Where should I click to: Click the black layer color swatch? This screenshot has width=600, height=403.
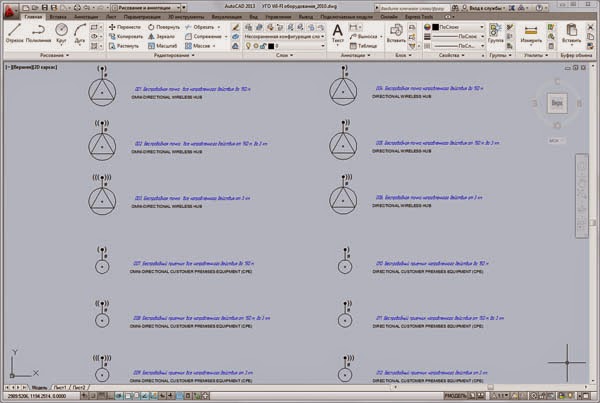271,46
